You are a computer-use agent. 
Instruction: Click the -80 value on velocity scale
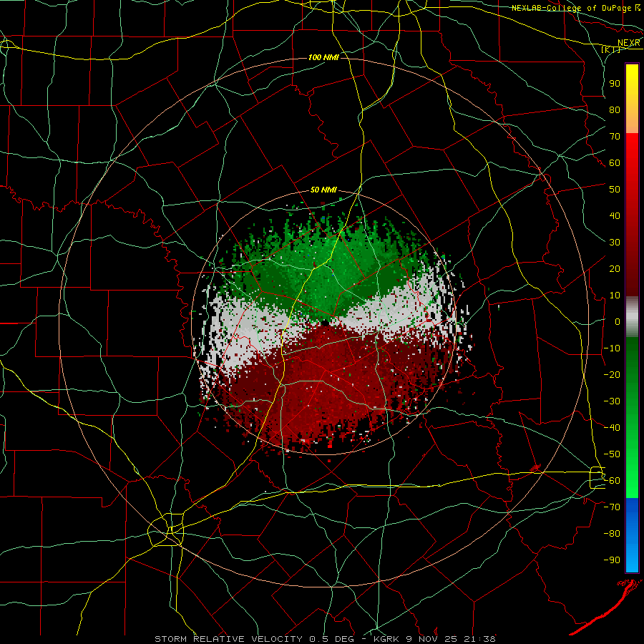[612, 534]
